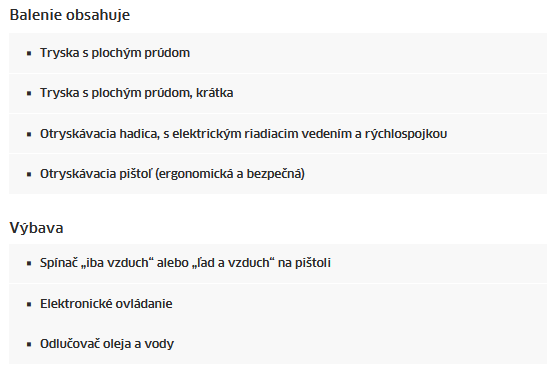This screenshot has height=373, width=555.
Task: Select the 'Spínač iba vzduch' feature row
Action: [x=278, y=263]
